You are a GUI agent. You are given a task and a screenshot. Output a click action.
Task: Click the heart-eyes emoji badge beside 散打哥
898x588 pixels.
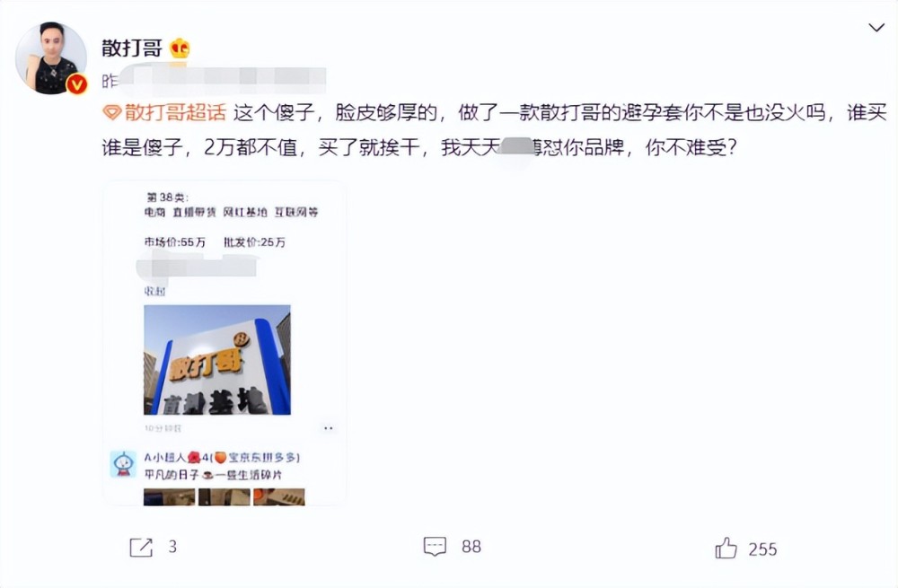click(180, 48)
